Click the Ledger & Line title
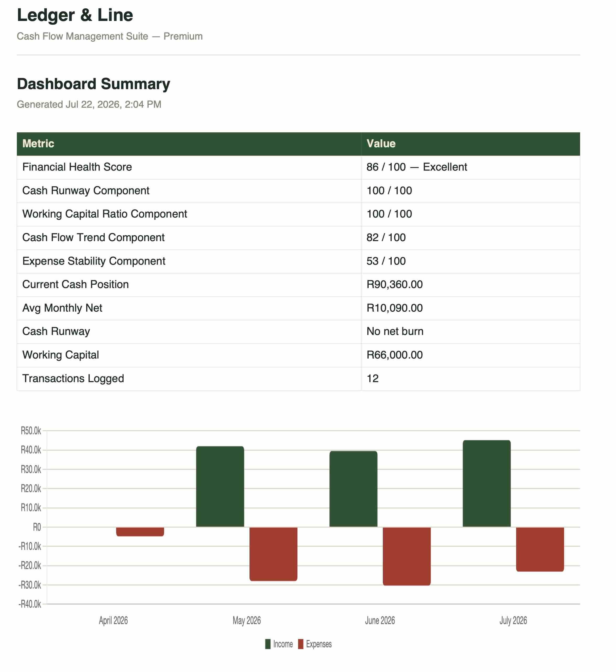616x672 pixels. (75, 15)
